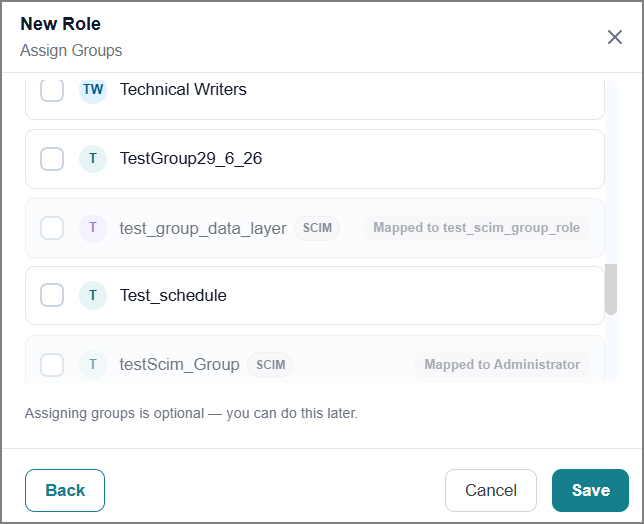644x524 pixels.
Task: Check the TestGroup29_6_26 group checkbox
Action: click(52, 159)
